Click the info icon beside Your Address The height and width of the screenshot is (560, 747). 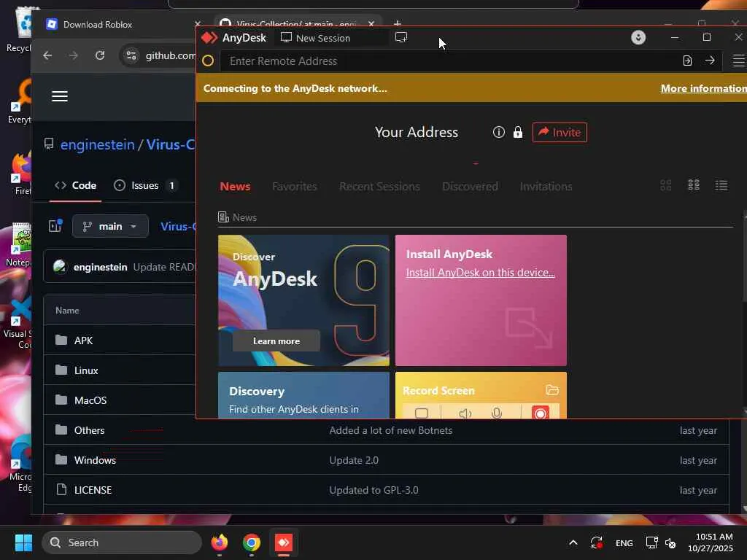pos(498,132)
